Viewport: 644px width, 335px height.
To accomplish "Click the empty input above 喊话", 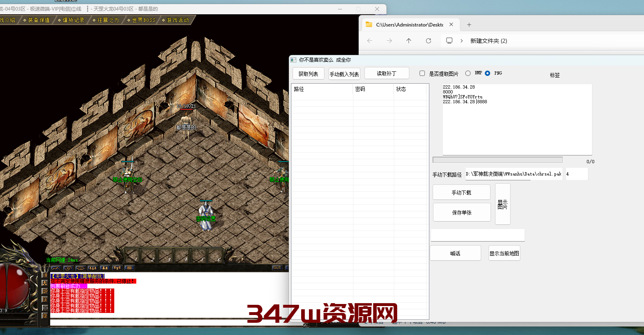I will tap(478, 235).
